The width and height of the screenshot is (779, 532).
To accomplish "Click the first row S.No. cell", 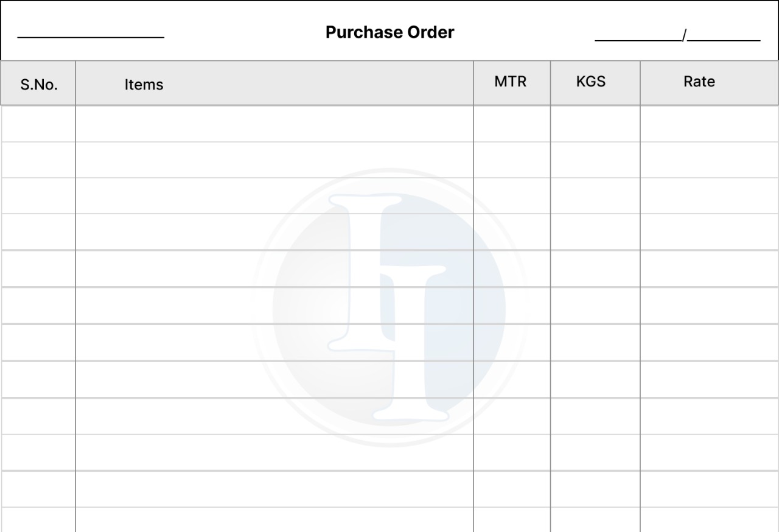I will 38,124.
